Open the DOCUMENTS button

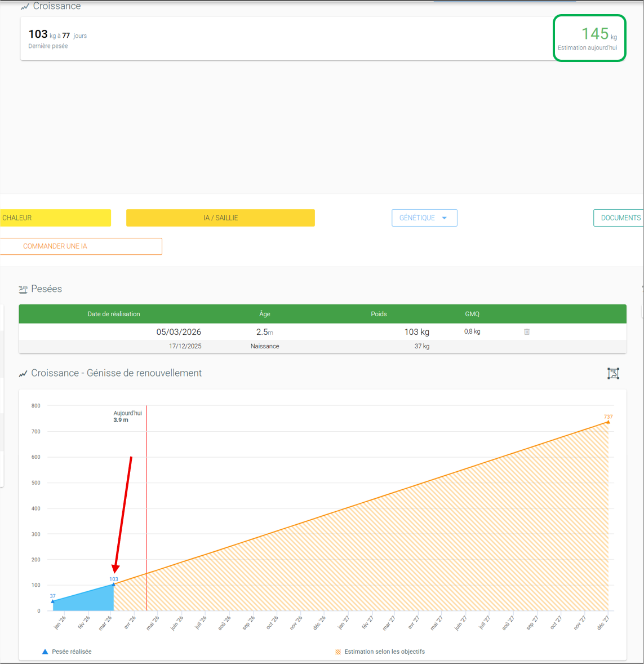[619, 218]
